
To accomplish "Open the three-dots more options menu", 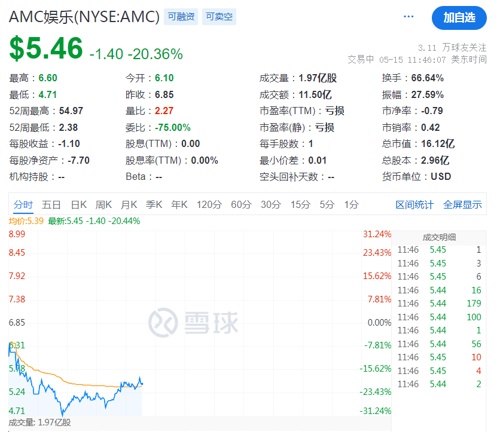I will [408, 16].
